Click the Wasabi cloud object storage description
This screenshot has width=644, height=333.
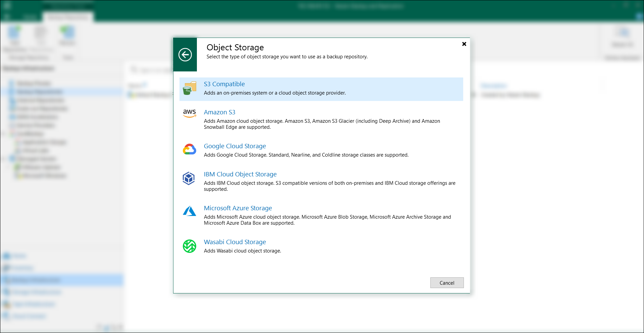(x=243, y=251)
